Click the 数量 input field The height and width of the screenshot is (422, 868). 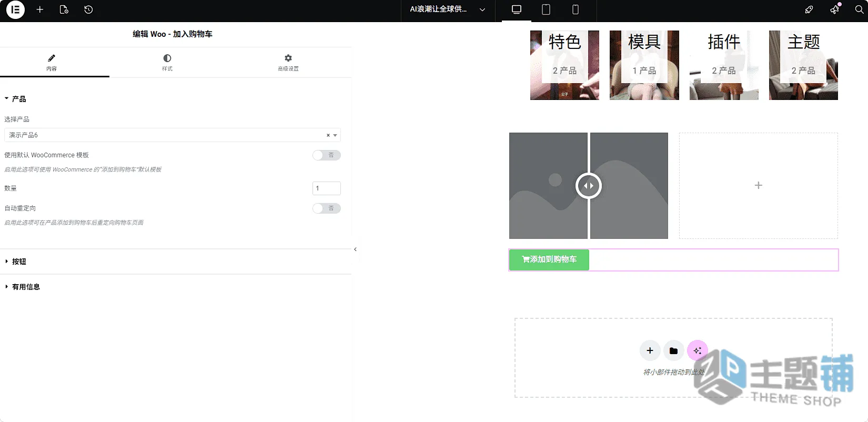[x=327, y=188]
